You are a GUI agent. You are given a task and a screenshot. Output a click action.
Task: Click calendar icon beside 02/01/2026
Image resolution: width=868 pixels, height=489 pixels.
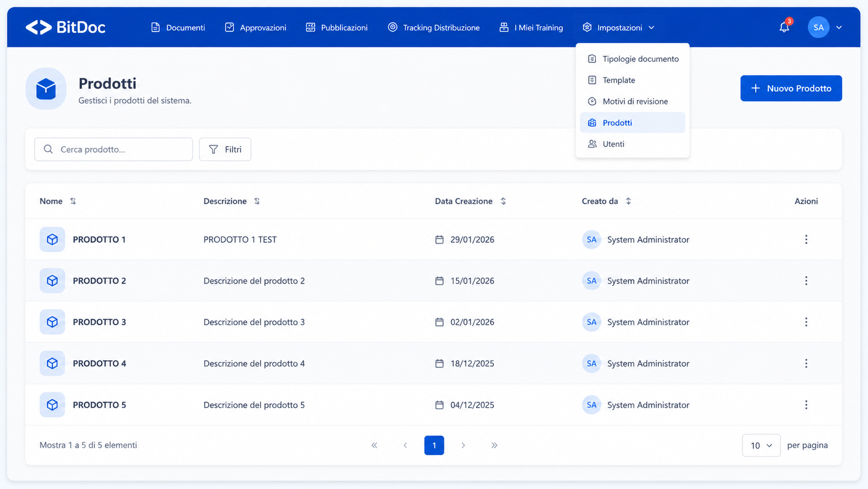(439, 322)
